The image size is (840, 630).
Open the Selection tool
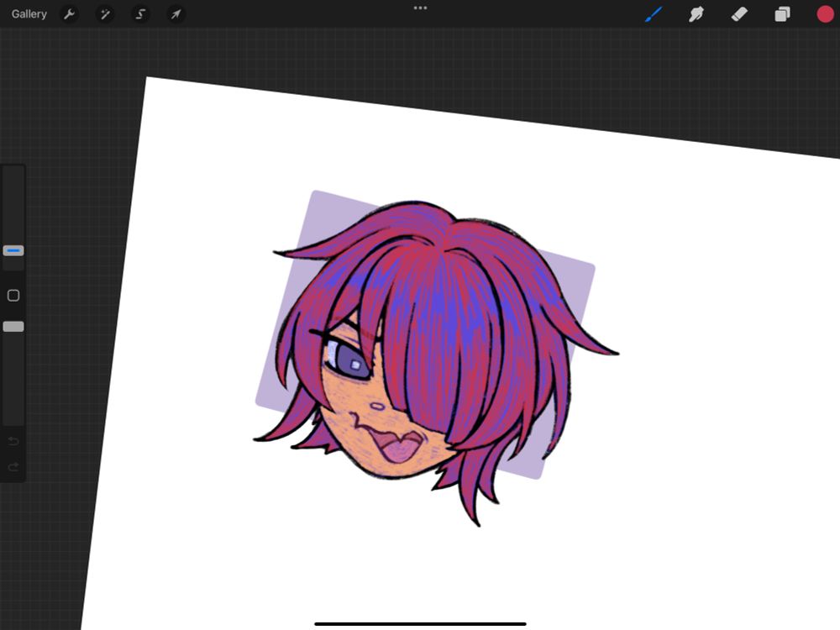[139, 13]
